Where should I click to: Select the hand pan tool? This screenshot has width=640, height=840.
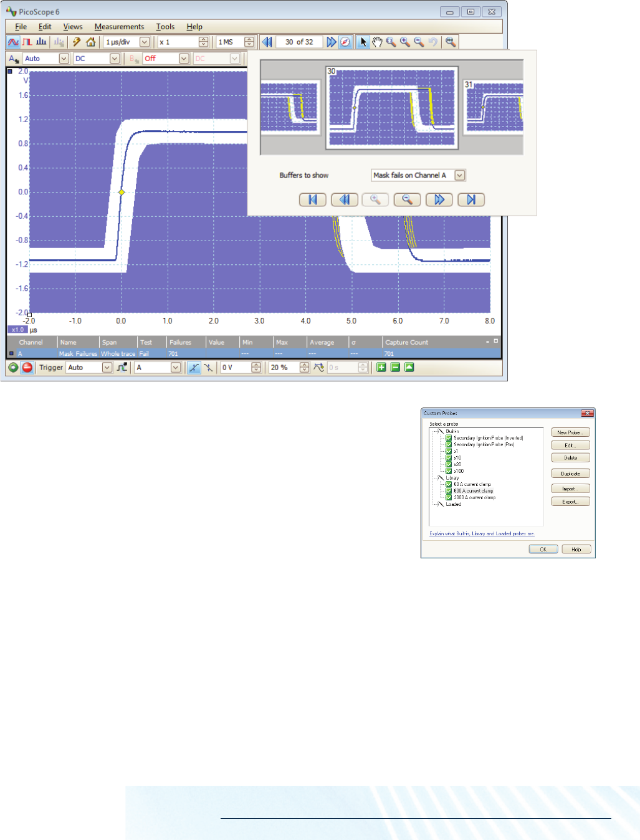[377, 42]
